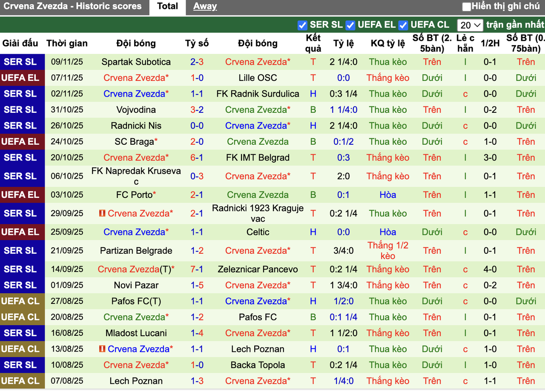Open Radnicki Nis team link
This screenshot has height=392, width=545.
pos(136,126)
